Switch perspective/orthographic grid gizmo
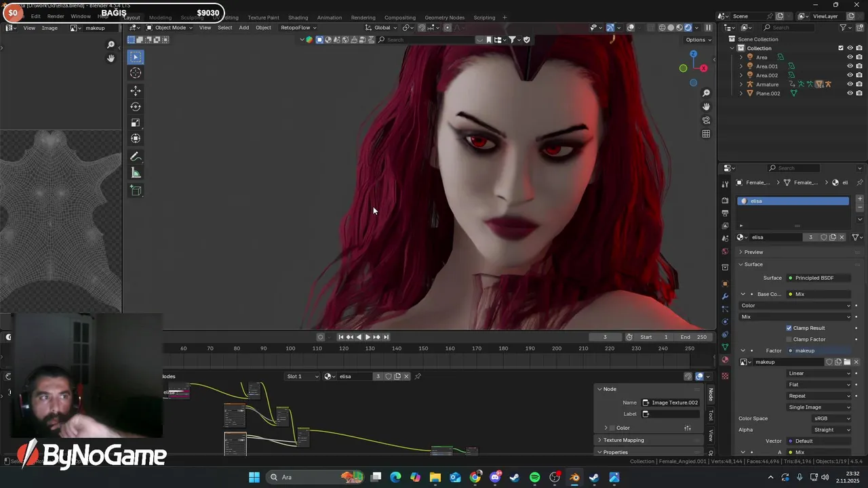This screenshot has height=488, width=868. 706,134
